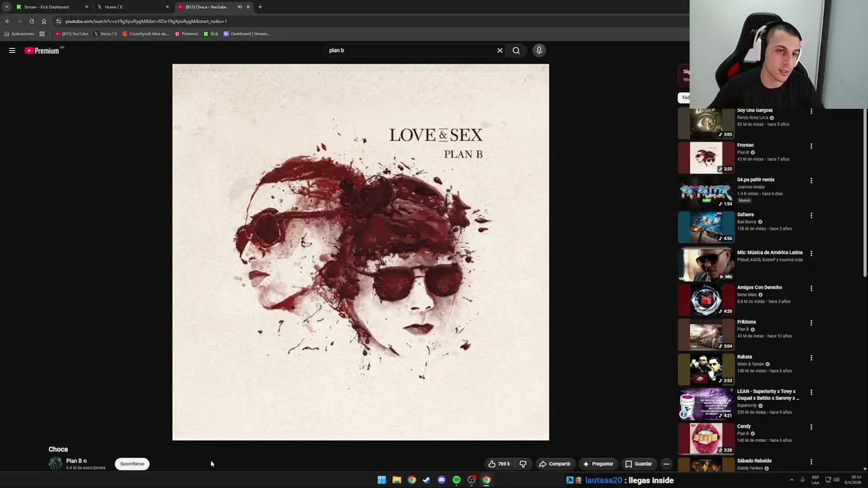868x488 pixels.
Task: Close the Home / X tab
Action: (x=167, y=7)
